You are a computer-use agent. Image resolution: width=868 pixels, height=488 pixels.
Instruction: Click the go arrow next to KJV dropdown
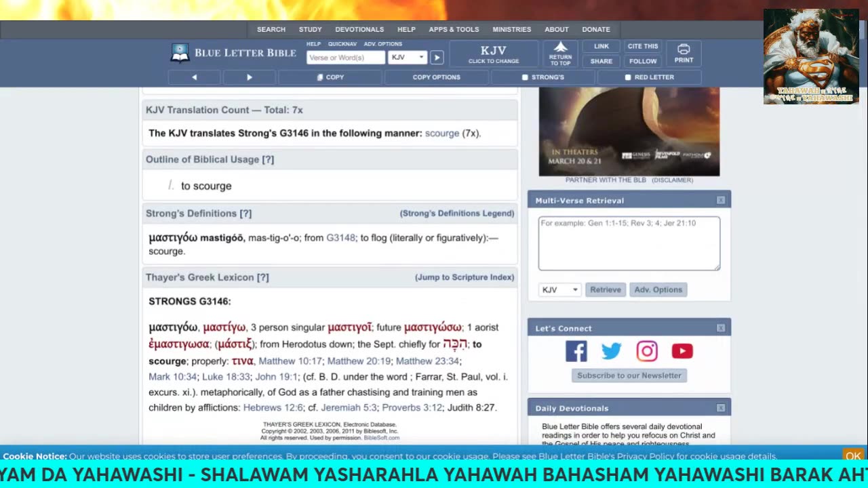[x=437, y=58]
